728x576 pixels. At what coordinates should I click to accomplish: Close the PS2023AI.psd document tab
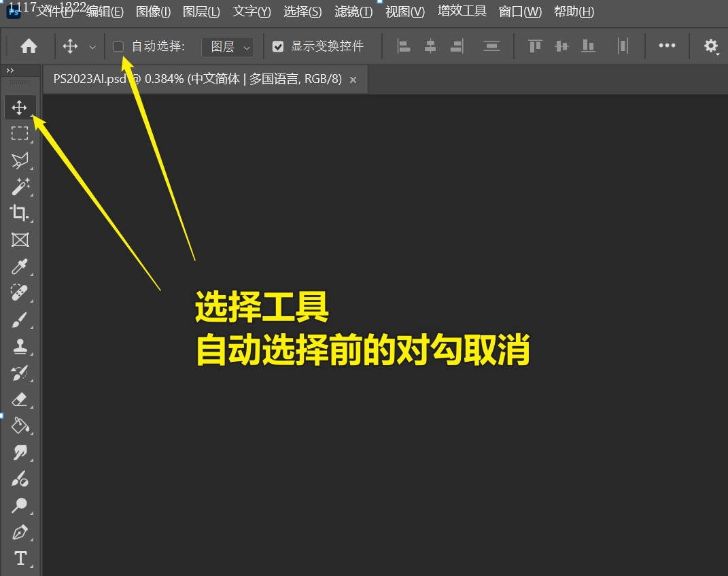353,80
